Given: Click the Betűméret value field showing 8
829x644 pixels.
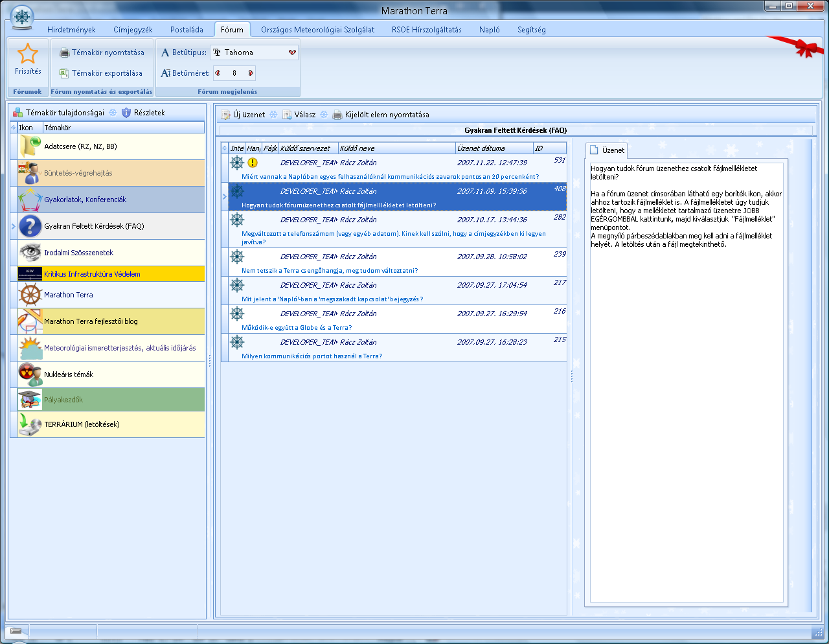Looking at the screenshot, I should pos(234,73).
